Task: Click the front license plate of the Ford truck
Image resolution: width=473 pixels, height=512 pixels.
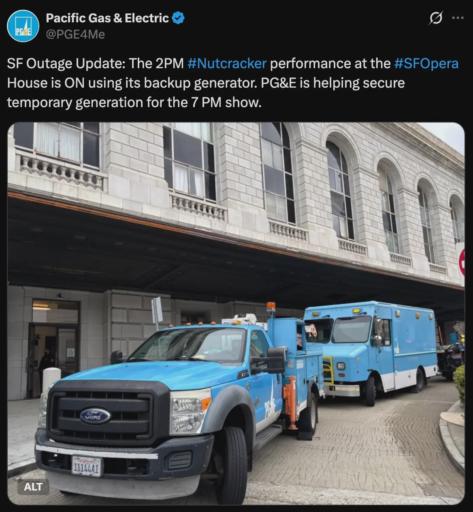Action: tap(86, 466)
